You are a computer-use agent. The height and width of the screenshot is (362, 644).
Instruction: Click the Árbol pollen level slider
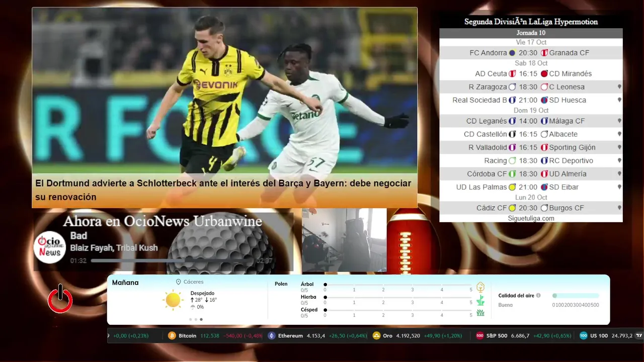pyautogui.click(x=398, y=285)
